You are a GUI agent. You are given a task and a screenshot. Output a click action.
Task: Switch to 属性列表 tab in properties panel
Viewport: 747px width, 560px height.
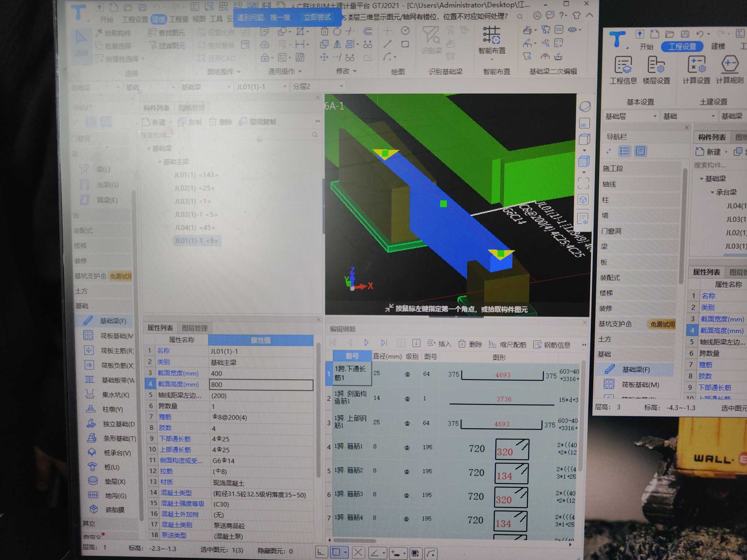coord(160,328)
